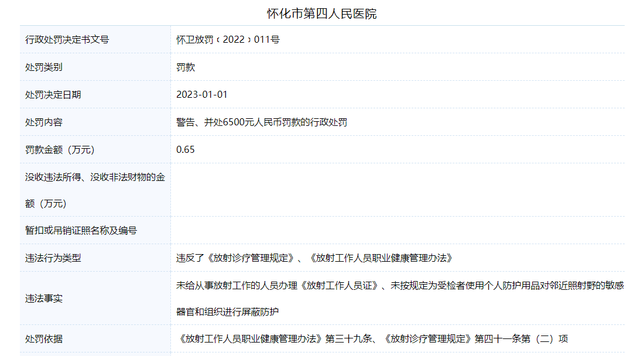Click the label 没收违法所得、没收非法财物的金额

point(95,190)
